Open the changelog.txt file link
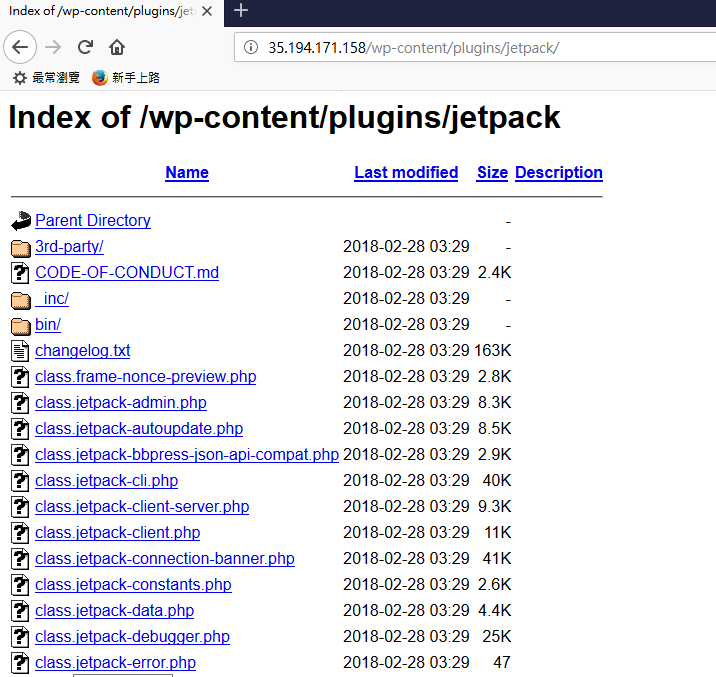 click(83, 351)
